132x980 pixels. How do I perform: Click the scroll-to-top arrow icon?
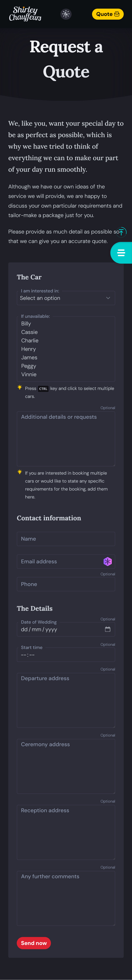121,232
